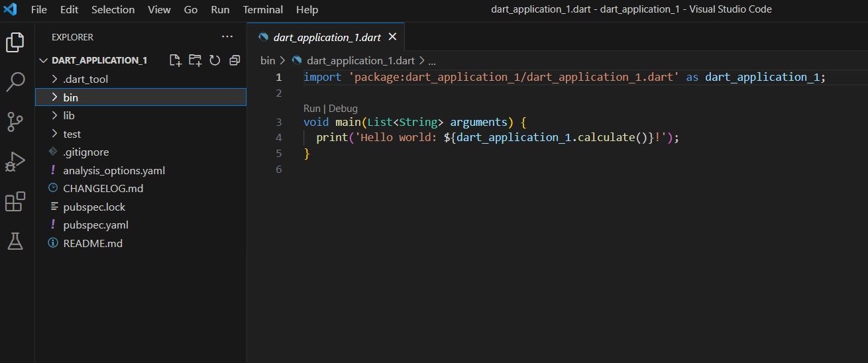Create a new file in explorer
The width and height of the screenshot is (868, 363).
coord(175,60)
